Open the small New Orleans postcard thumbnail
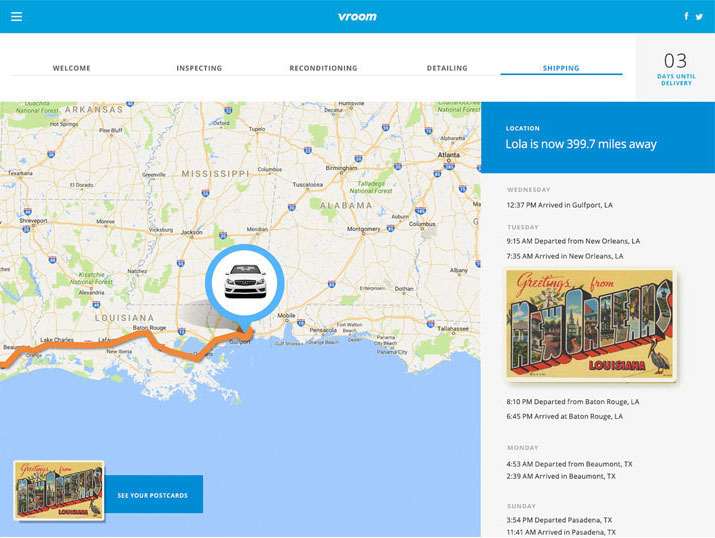The height and width of the screenshot is (538, 715). (x=59, y=490)
